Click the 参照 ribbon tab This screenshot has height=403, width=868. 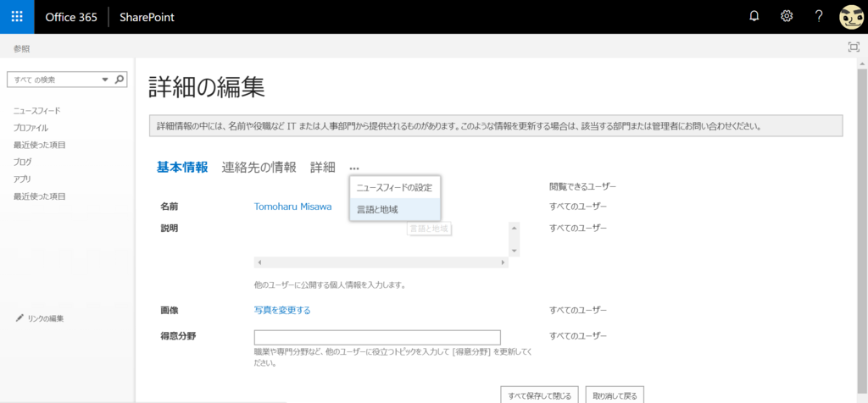21,49
